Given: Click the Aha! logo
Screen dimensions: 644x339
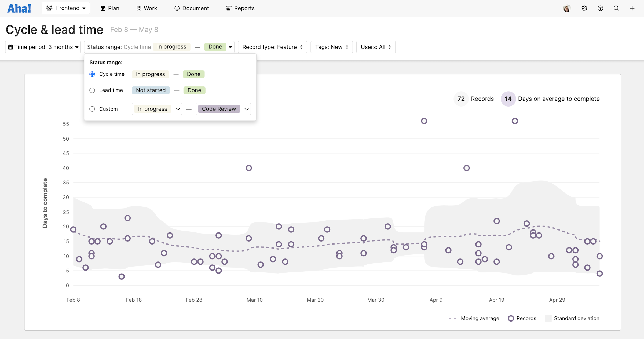Looking at the screenshot, I should point(19,8).
